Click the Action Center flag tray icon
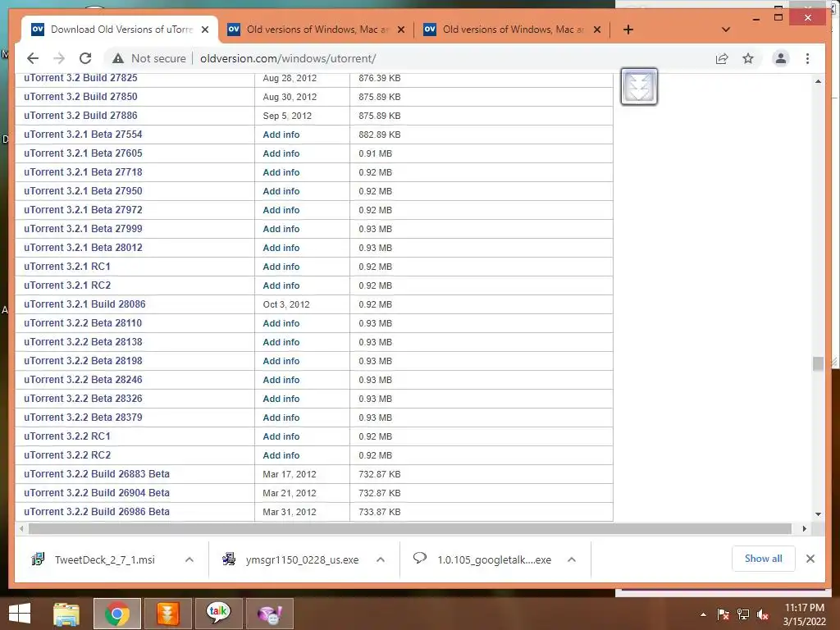The width and height of the screenshot is (840, 630). click(x=723, y=614)
